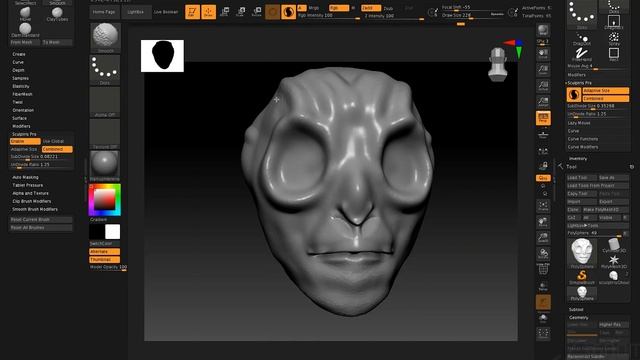Open the Subtool subpalette
The width and height of the screenshot is (640, 360).
tap(576, 309)
